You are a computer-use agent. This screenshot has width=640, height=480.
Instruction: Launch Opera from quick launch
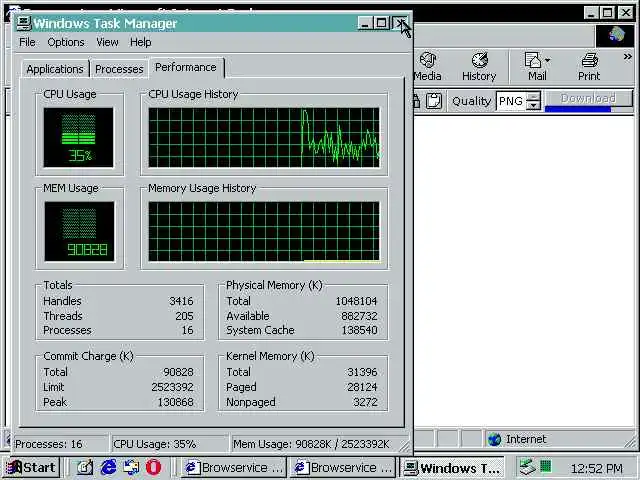153,468
